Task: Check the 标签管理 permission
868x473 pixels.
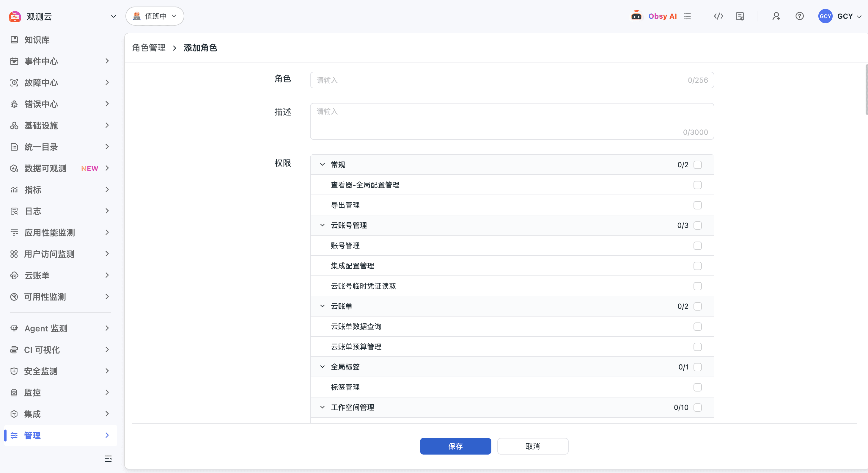Action: pyautogui.click(x=697, y=387)
